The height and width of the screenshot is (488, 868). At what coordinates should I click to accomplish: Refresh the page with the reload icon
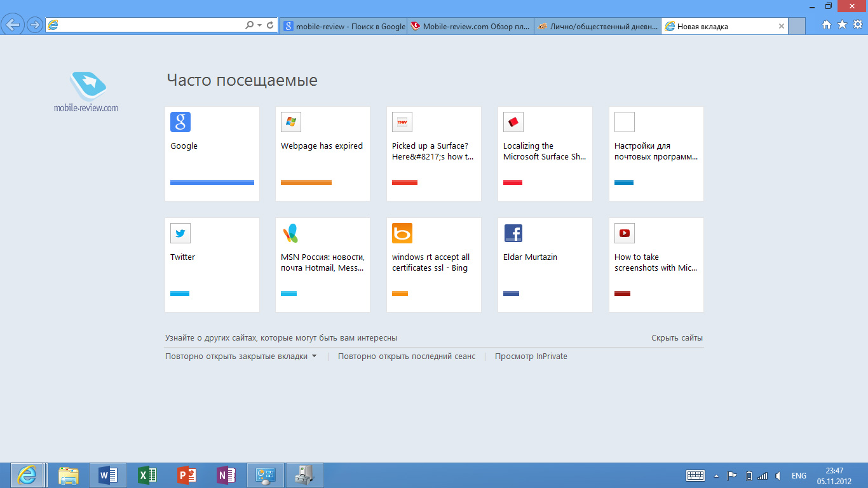click(x=270, y=25)
